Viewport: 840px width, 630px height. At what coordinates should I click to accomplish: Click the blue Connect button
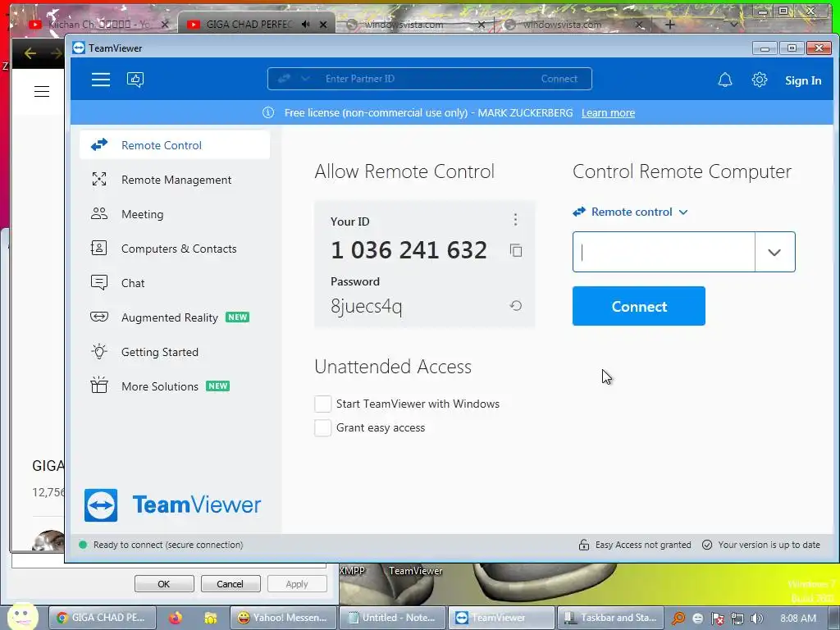[638, 306]
